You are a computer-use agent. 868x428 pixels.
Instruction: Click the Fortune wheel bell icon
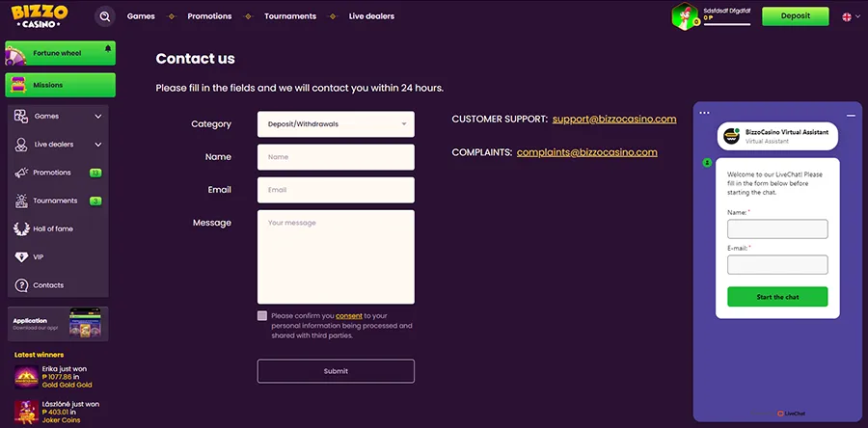(108, 48)
